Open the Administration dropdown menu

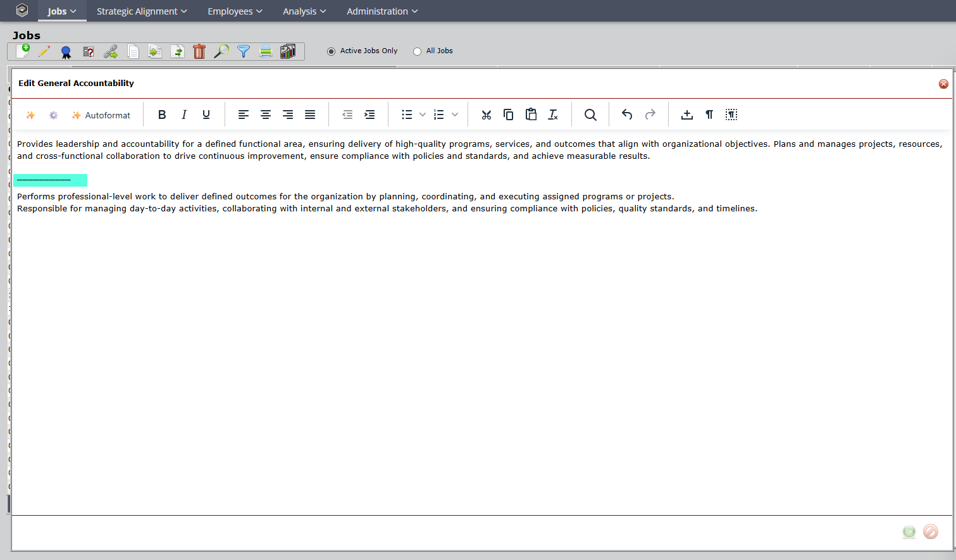click(x=382, y=11)
